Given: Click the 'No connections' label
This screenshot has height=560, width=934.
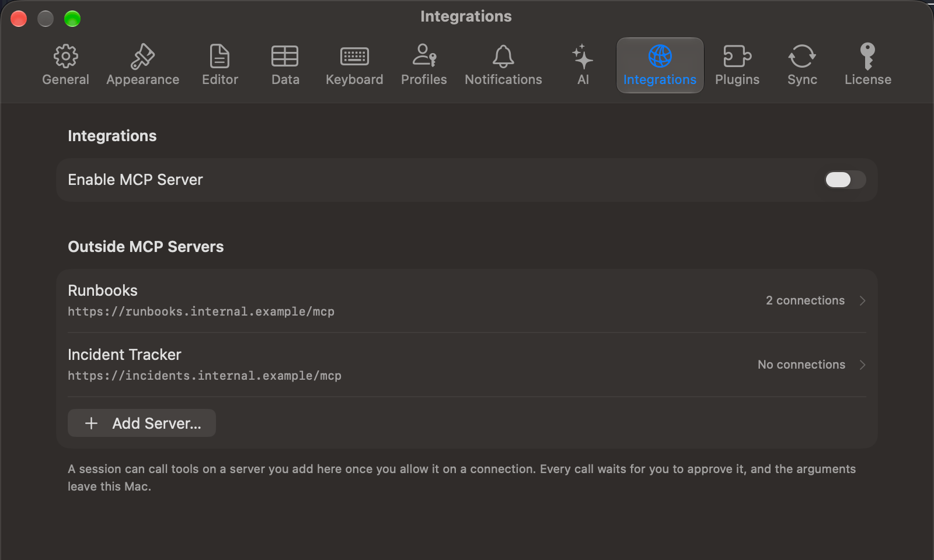Looking at the screenshot, I should tap(801, 365).
